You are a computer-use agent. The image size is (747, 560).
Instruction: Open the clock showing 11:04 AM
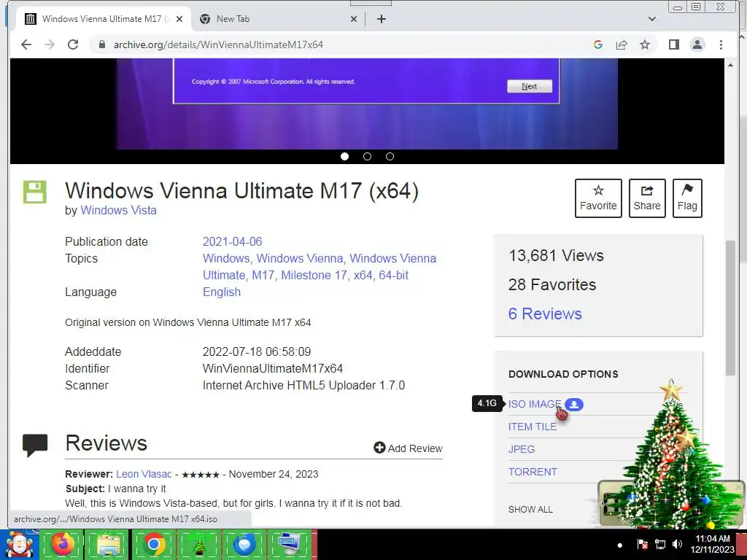click(713, 544)
